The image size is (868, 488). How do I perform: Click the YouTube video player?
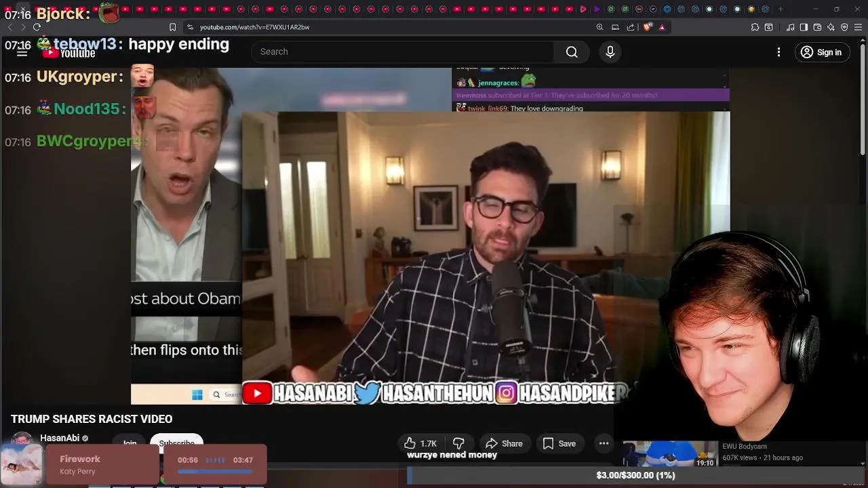click(430, 235)
